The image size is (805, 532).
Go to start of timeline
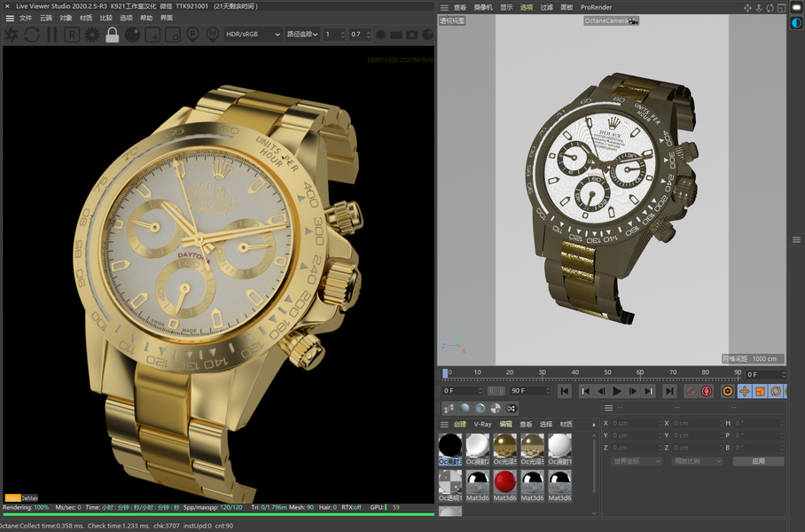(564, 391)
